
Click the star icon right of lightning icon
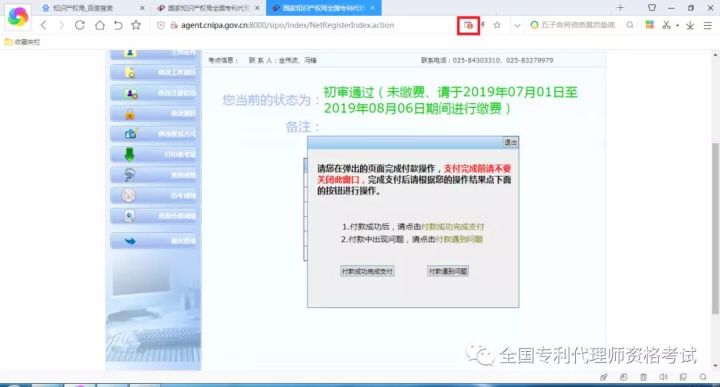tap(497, 25)
